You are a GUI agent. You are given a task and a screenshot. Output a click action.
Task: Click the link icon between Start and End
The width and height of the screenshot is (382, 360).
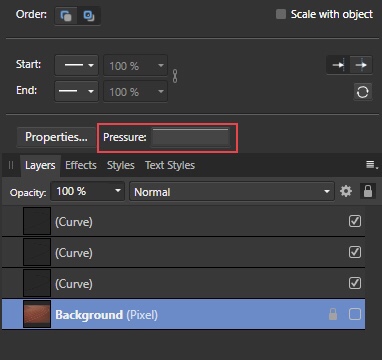pyautogui.click(x=175, y=77)
